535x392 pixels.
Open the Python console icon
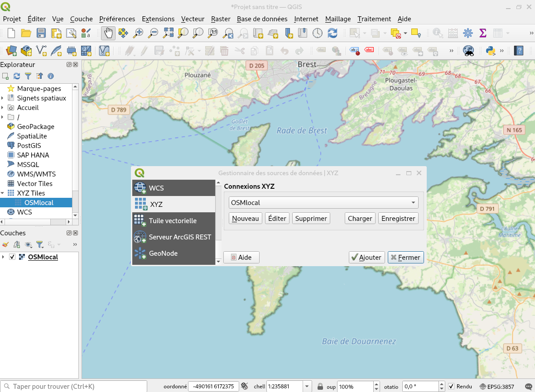(x=490, y=51)
